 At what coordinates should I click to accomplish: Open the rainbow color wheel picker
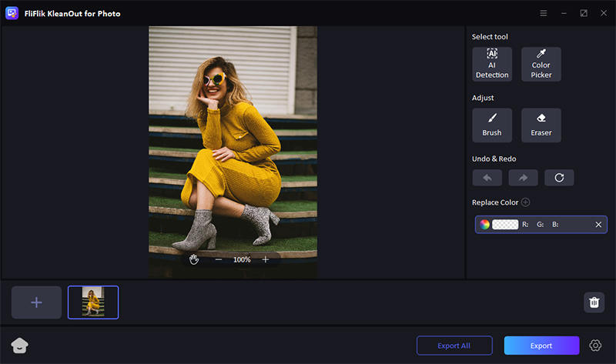click(484, 225)
